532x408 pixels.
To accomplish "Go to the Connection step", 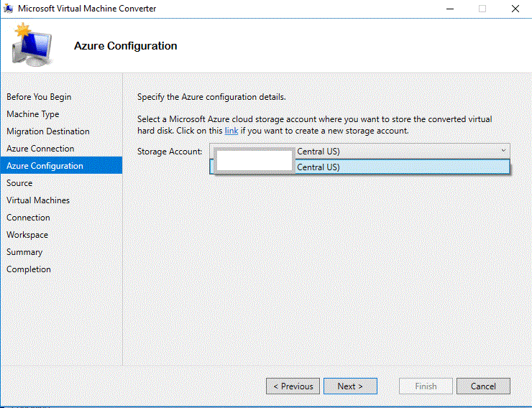I will click(28, 218).
